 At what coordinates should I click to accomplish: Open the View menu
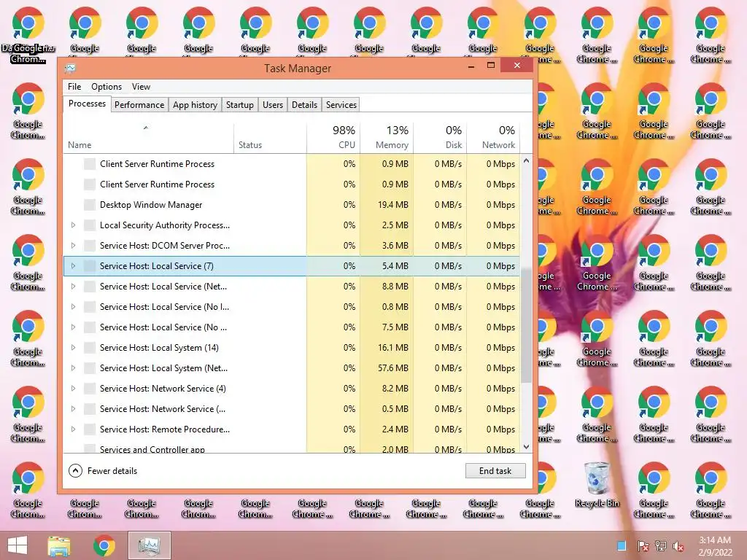click(x=141, y=87)
